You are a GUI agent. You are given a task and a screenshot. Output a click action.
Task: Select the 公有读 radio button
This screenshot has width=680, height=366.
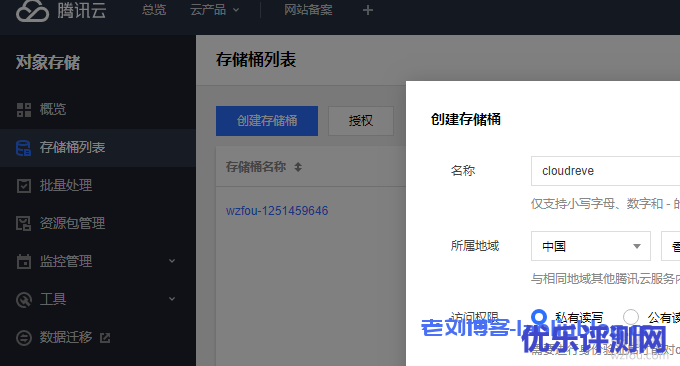coord(631,317)
